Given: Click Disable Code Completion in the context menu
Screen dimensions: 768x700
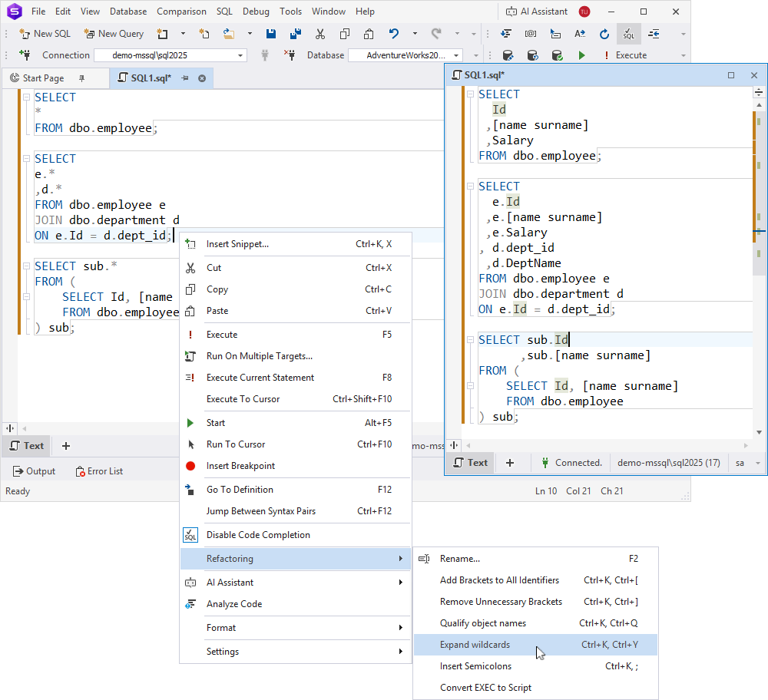Looking at the screenshot, I should 296,534.
